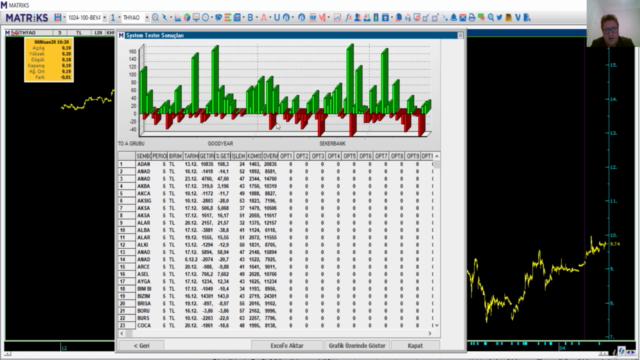
Task: Open the envelope mail icon
Action: click(x=463, y=18)
